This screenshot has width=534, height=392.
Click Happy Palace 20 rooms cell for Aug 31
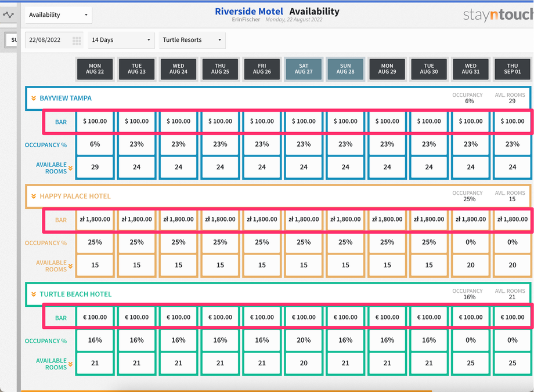471,266
